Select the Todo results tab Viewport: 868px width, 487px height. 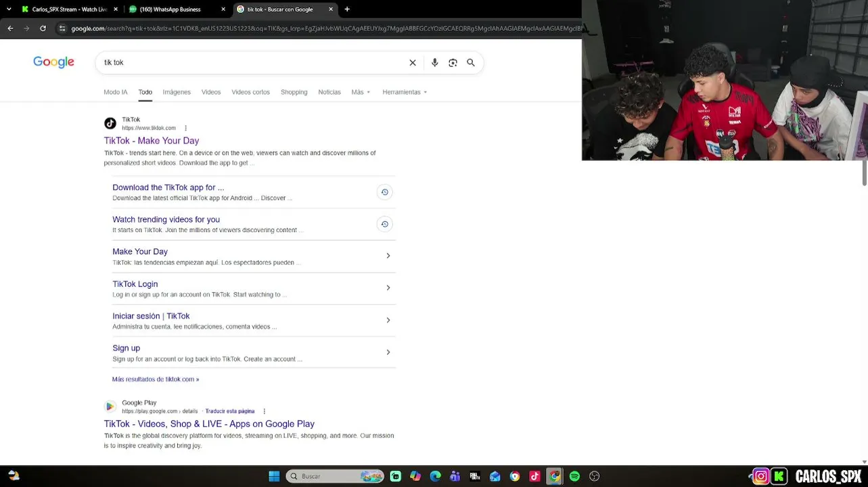coord(145,92)
